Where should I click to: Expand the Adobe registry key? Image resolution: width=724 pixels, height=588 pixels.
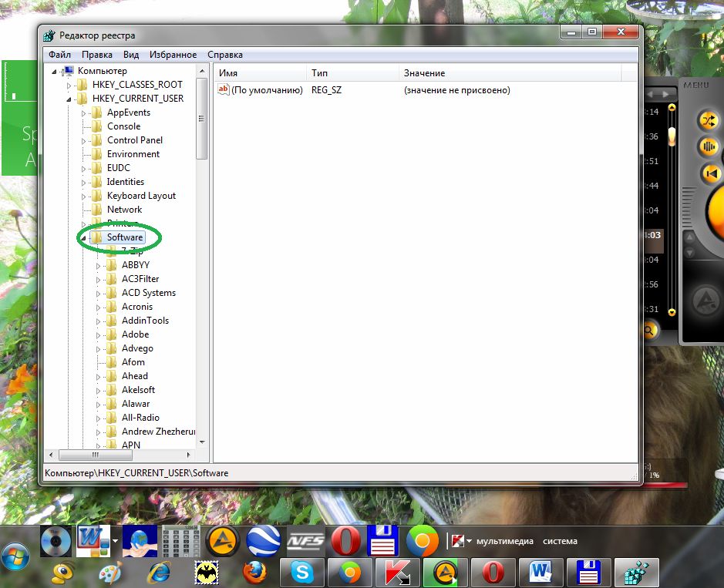click(99, 334)
